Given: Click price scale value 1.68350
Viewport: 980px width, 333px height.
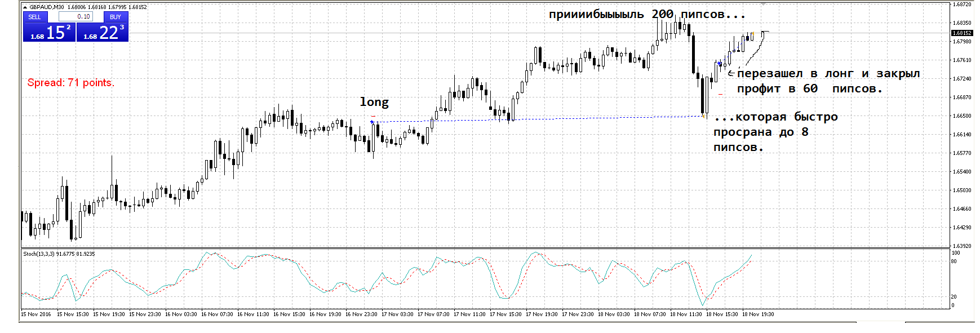Looking at the screenshot, I should click(962, 23).
